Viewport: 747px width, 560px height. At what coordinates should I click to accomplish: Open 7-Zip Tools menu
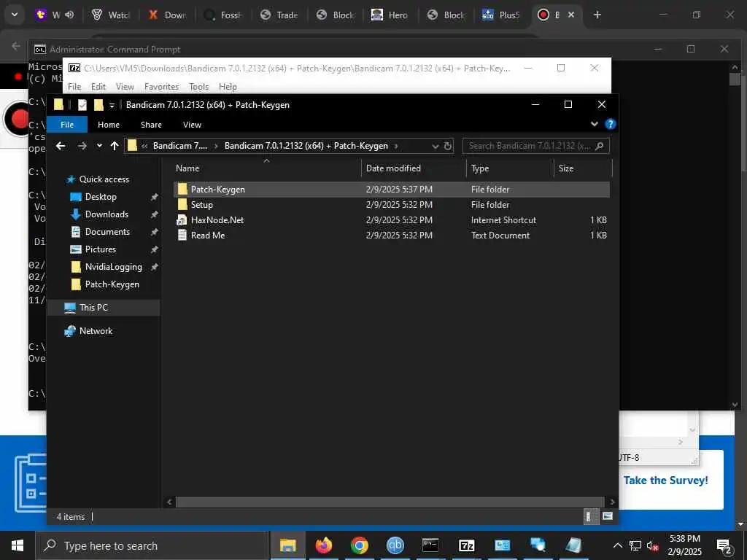[x=198, y=87]
